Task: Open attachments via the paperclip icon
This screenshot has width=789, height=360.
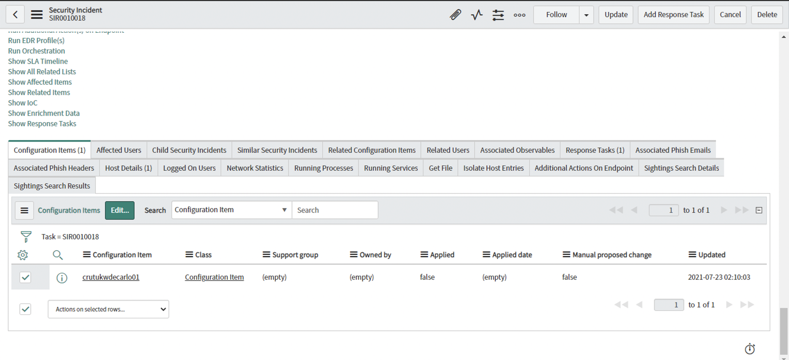Action: [x=455, y=15]
